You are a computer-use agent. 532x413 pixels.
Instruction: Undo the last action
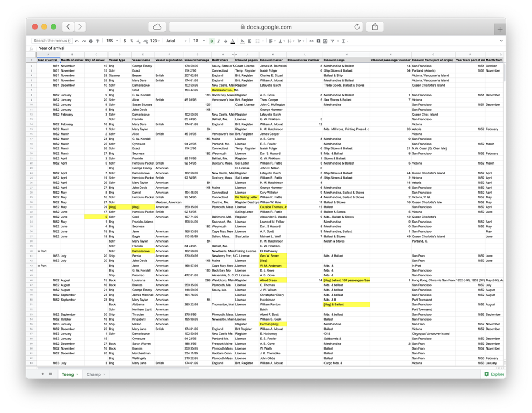click(x=77, y=41)
